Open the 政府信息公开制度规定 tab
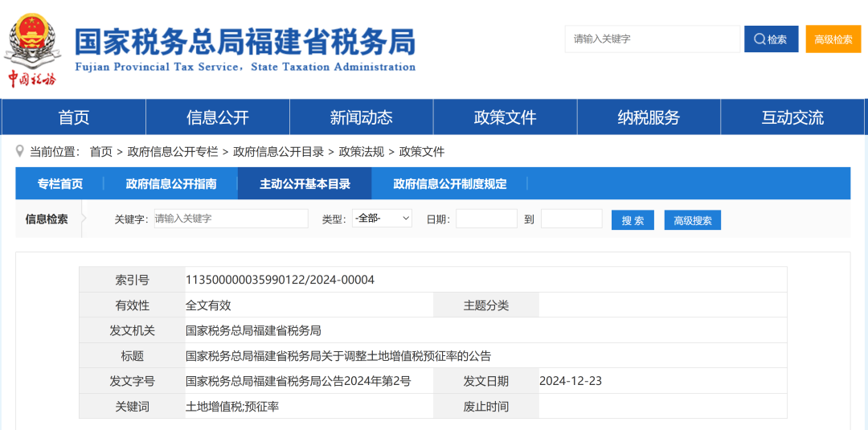 tap(450, 184)
